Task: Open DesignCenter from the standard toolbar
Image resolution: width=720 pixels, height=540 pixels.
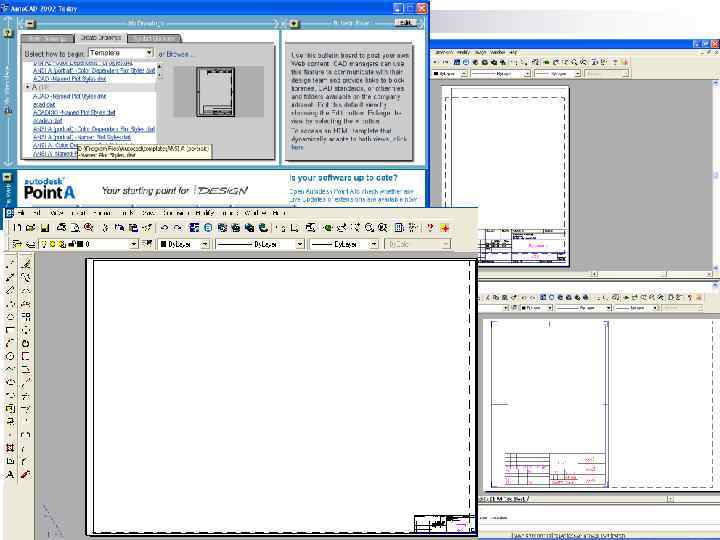Action: click(399, 227)
